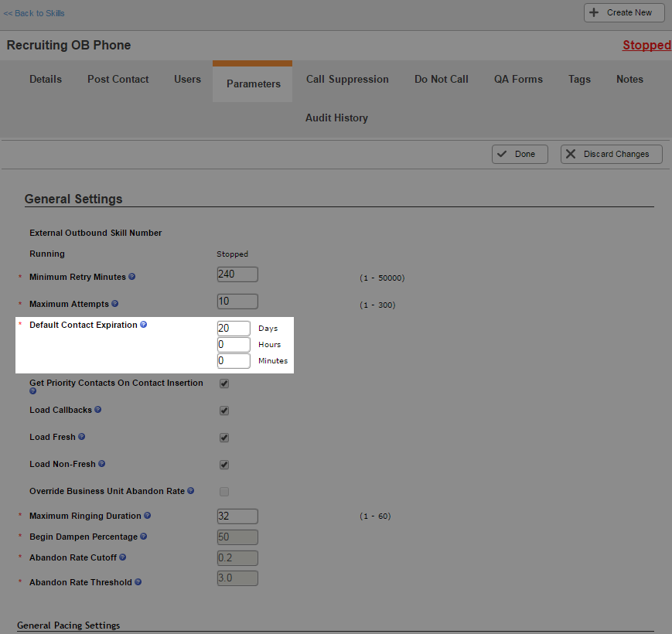672x634 pixels.
Task: Click the (1 - 60) range text
Action: (375, 516)
